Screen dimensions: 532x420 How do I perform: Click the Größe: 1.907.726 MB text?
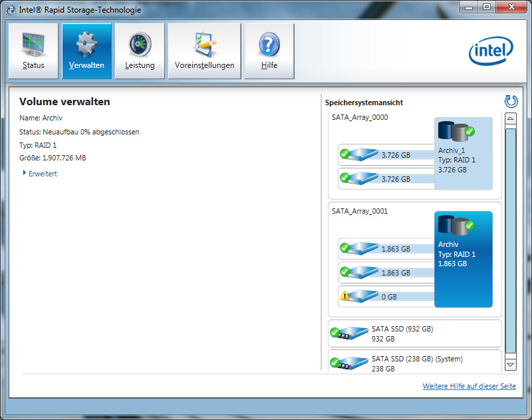click(53, 158)
